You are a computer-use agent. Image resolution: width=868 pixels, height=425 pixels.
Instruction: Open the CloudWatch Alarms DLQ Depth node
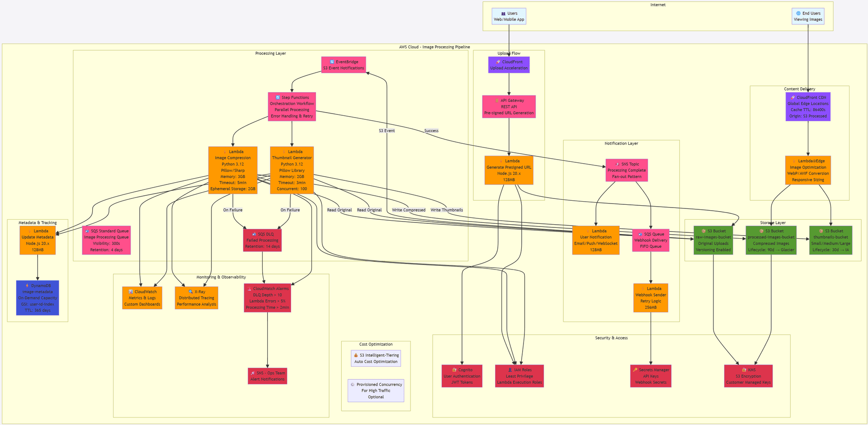(x=267, y=297)
